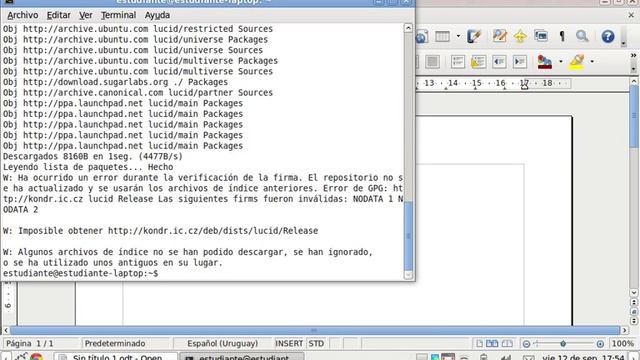Expand the Highlighting color dropdown arrow
Screen dimensions: 640x360
coord(592,62)
